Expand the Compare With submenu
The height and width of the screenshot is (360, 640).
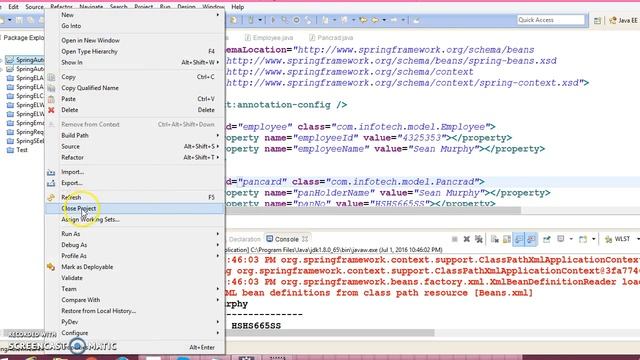(x=135, y=300)
